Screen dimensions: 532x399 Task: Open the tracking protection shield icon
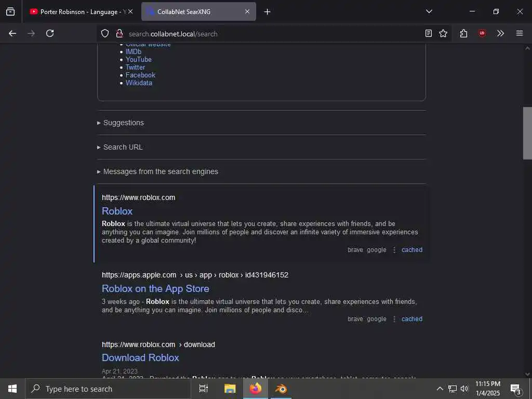105,33
